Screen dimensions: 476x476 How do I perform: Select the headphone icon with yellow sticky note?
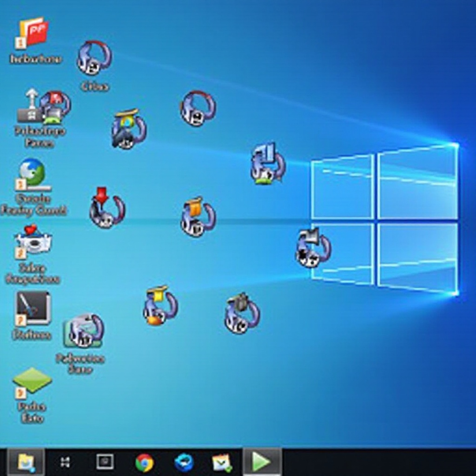(x=160, y=306)
